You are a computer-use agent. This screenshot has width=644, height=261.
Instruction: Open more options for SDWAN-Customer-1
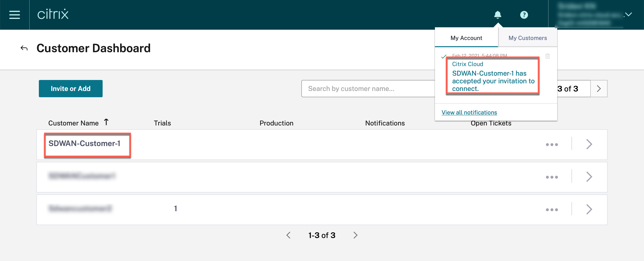pos(552,145)
